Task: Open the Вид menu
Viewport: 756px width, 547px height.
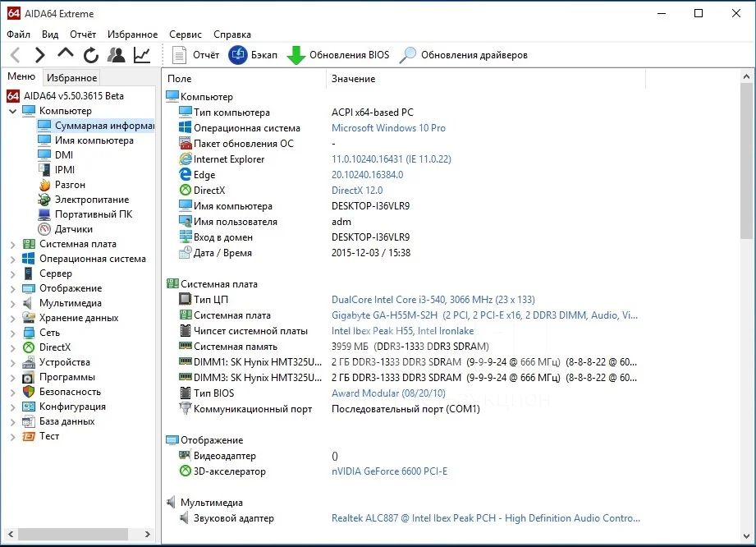Action: click(49, 34)
